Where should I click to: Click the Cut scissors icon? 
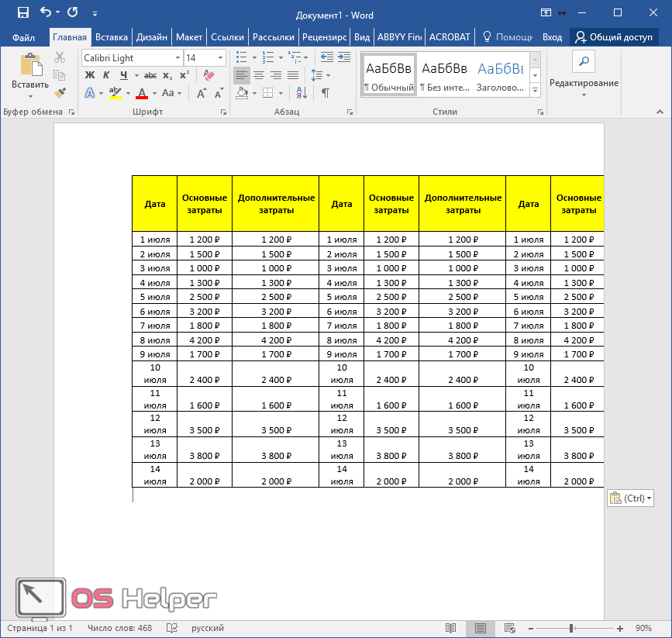60,57
